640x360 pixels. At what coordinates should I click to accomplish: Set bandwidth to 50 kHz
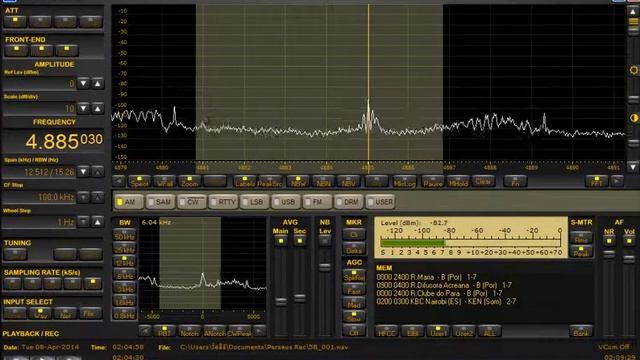[x=124, y=236]
